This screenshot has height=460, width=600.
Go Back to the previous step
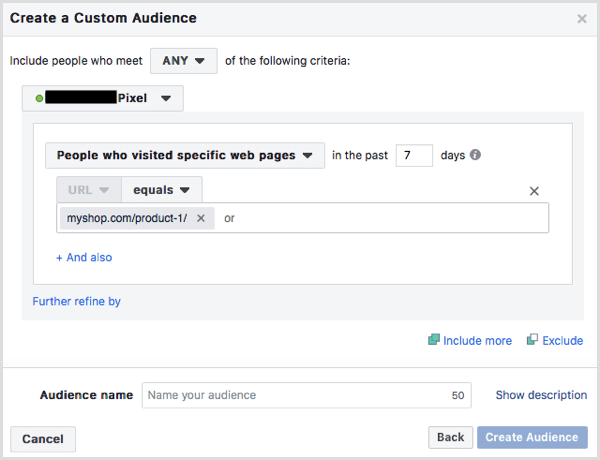(450, 437)
